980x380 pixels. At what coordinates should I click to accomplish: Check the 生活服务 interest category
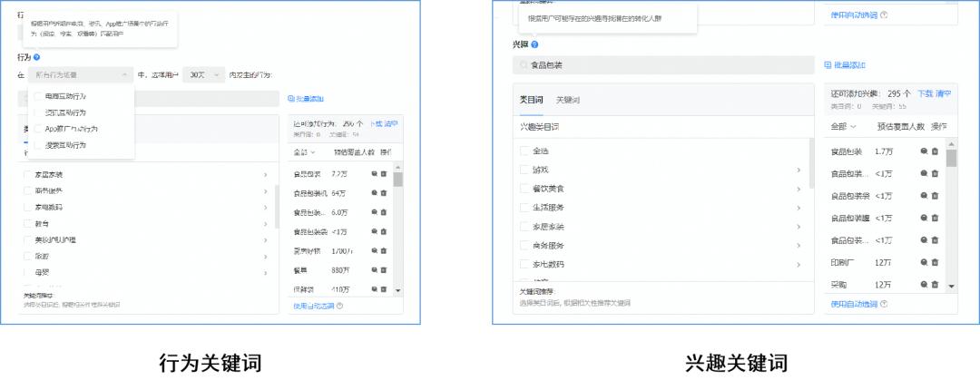[x=524, y=208]
